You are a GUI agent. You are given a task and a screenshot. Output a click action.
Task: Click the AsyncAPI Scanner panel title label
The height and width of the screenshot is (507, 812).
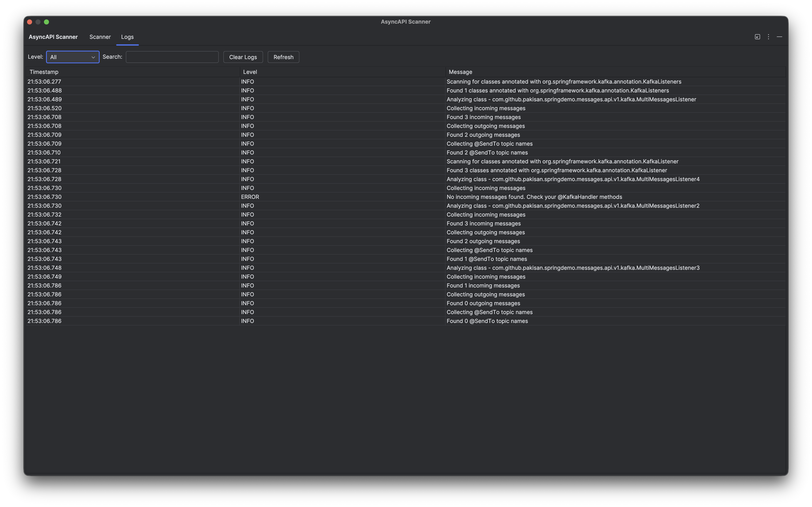point(53,37)
